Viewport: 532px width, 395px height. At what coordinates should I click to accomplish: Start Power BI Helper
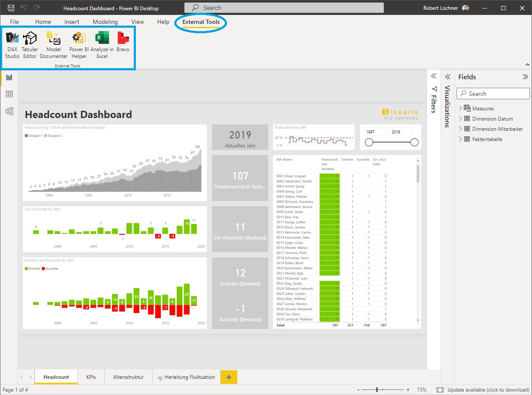pos(78,44)
